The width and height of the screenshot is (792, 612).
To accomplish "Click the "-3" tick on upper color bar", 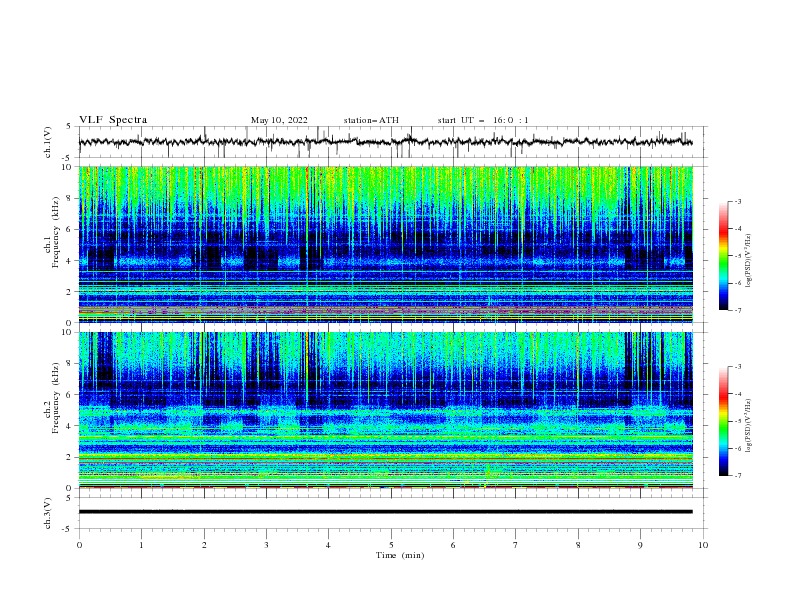I will [737, 201].
